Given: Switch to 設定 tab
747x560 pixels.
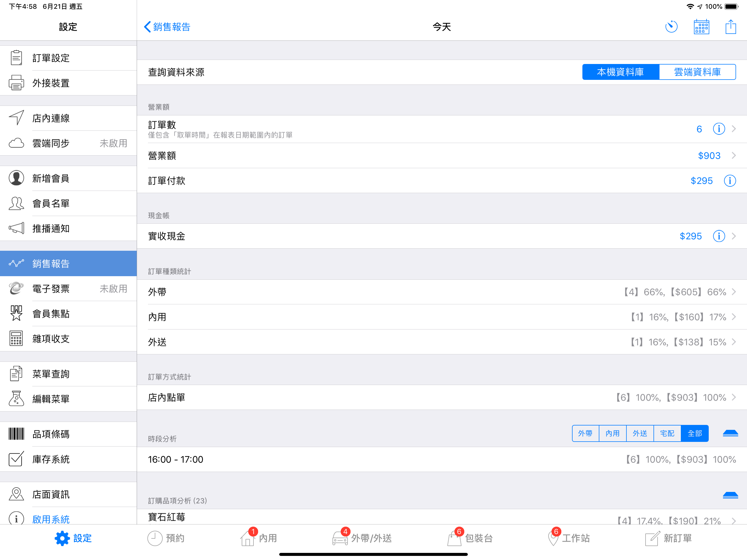Looking at the screenshot, I should tap(73, 538).
